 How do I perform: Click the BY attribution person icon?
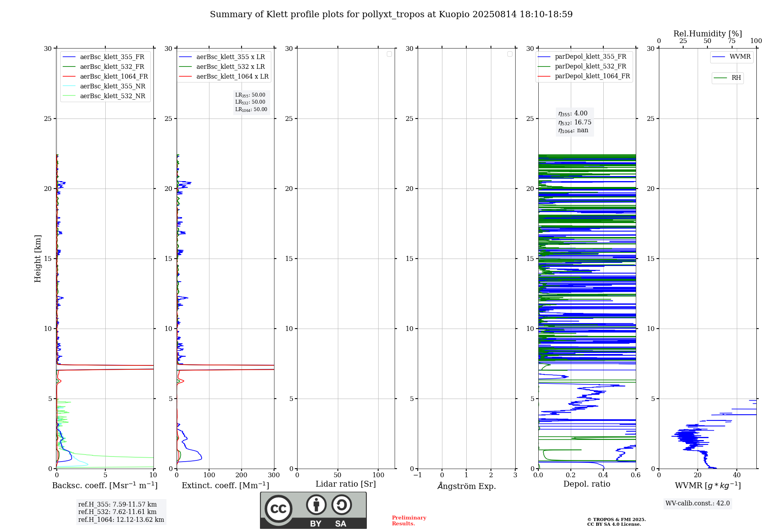pos(316,505)
